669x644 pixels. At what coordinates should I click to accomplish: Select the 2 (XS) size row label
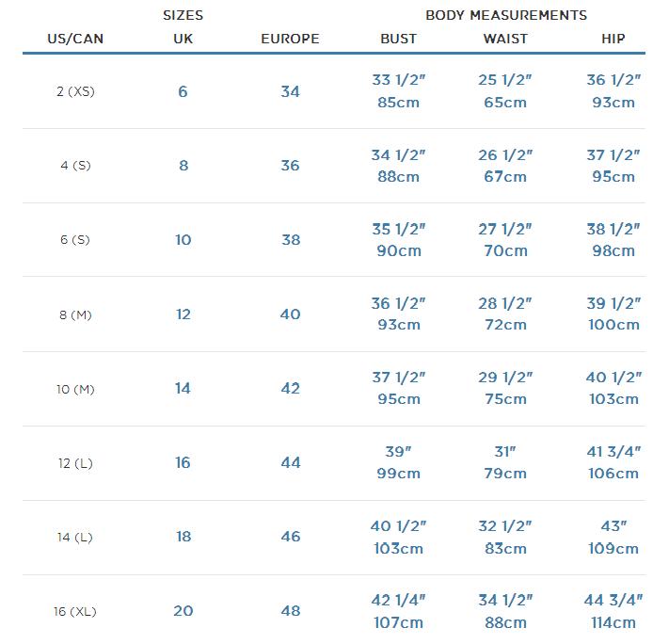tap(75, 91)
